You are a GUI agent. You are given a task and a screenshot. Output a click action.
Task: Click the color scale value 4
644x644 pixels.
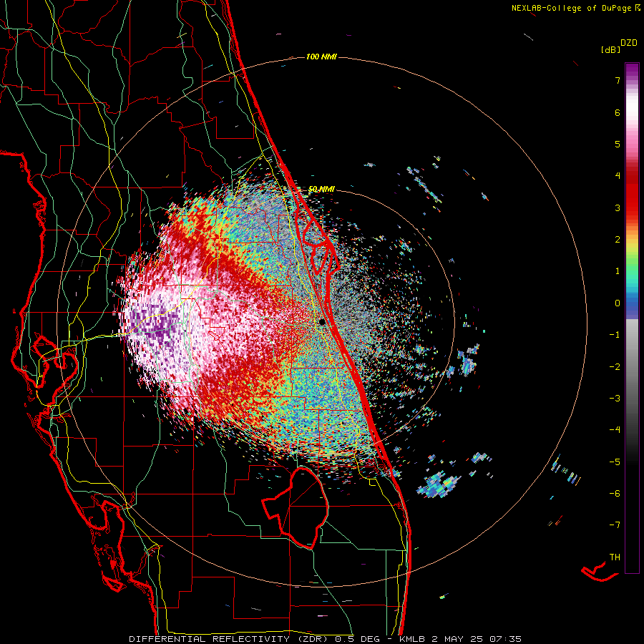point(618,176)
